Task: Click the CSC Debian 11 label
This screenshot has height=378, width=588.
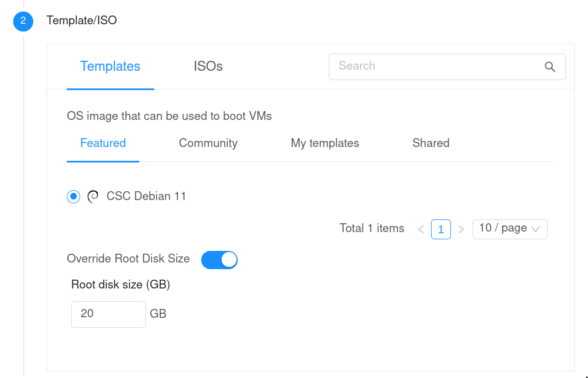Action: pyautogui.click(x=146, y=196)
